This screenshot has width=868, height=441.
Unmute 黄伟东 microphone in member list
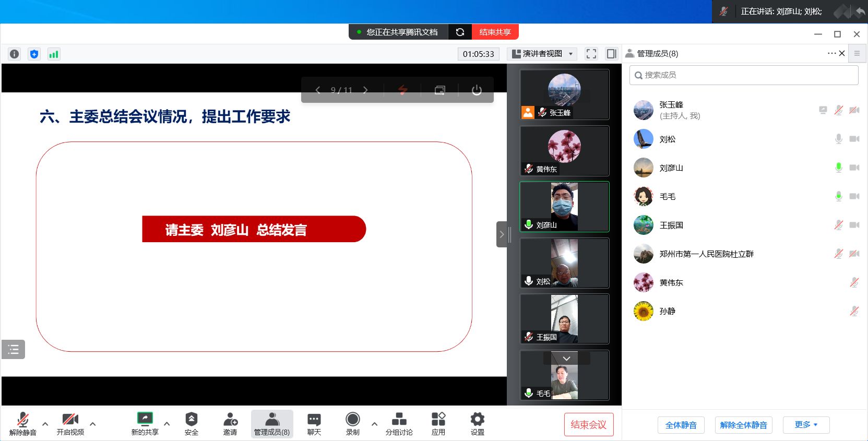pyautogui.click(x=854, y=282)
